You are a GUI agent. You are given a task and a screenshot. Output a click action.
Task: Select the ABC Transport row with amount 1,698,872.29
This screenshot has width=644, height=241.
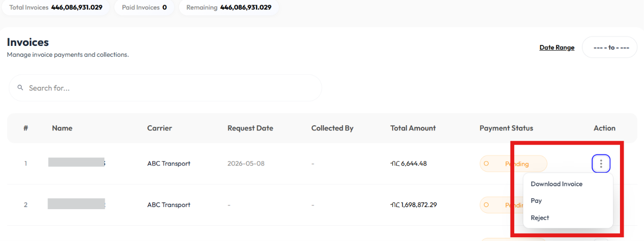click(x=322, y=205)
